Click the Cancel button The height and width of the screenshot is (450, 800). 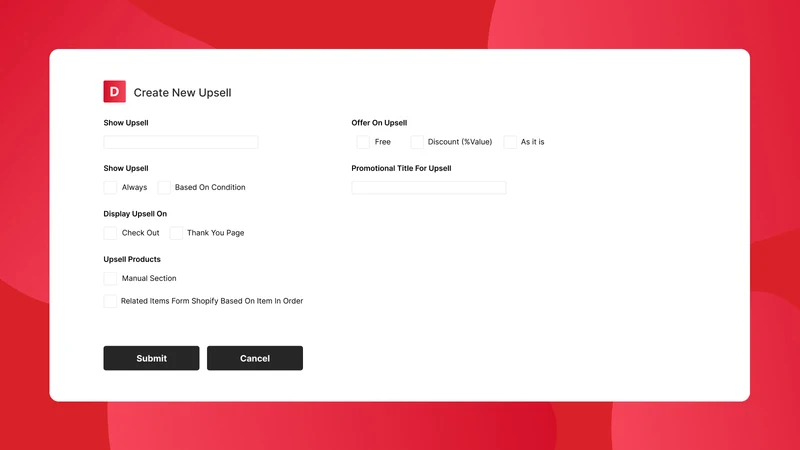(255, 358)
